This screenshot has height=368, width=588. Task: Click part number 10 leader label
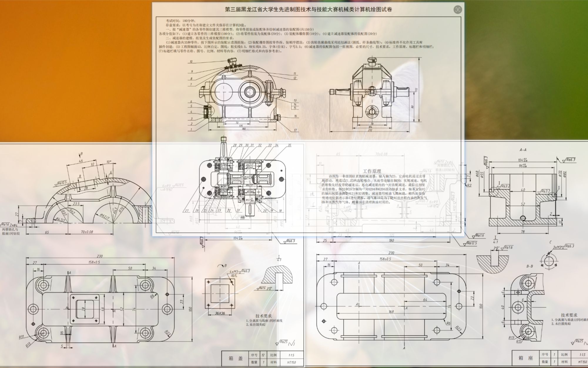tap(191, 62)
